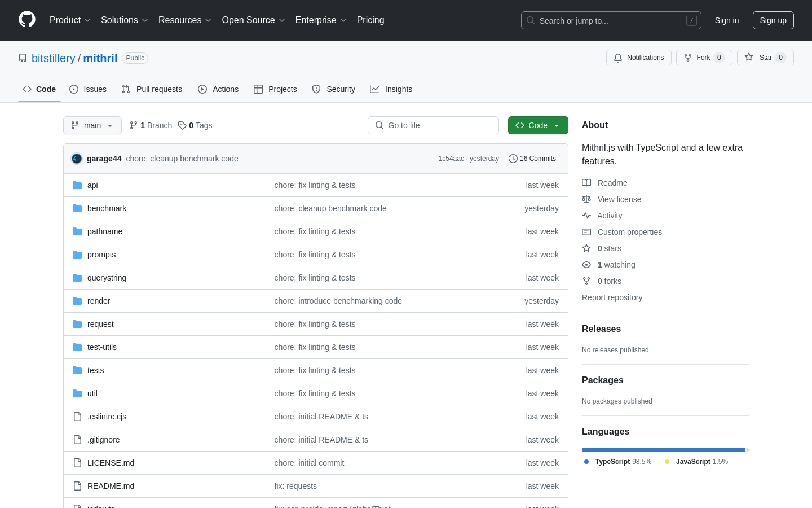Viewport: 812px width, 508px height.
Task: Select the render folder icon
Action: (77, 301)
